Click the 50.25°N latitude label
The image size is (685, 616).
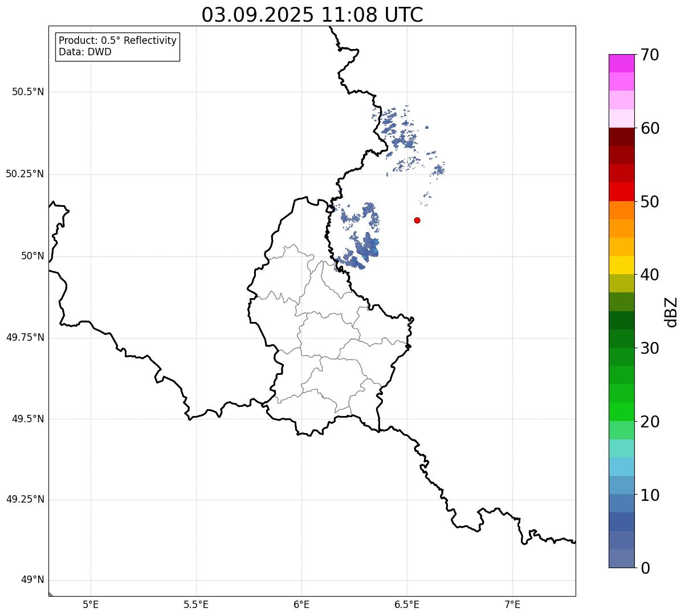[x=25, y=174]
